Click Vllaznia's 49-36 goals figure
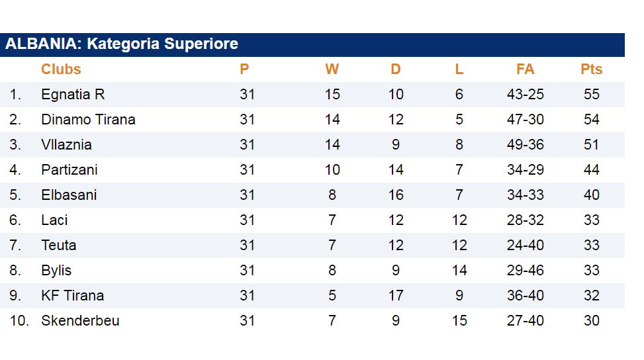The height and width of the screenshot is (360, 644). (x=525, y=145)
